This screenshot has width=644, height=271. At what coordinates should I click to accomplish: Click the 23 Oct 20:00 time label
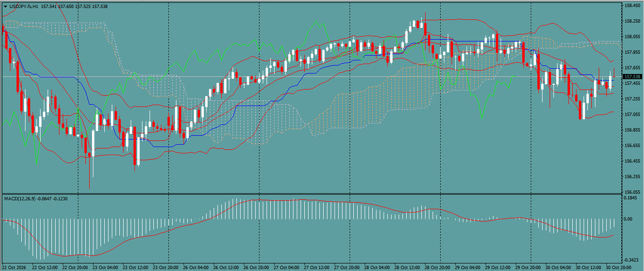coord(165,267)
